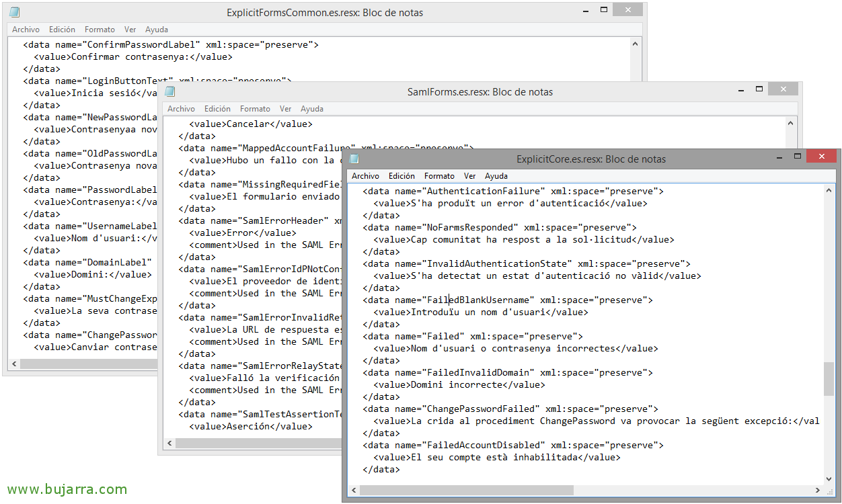Minimize the ExplicitCore.es.resx Notepad window
This screenshot has height=504, width=842.
pos(779,157)
